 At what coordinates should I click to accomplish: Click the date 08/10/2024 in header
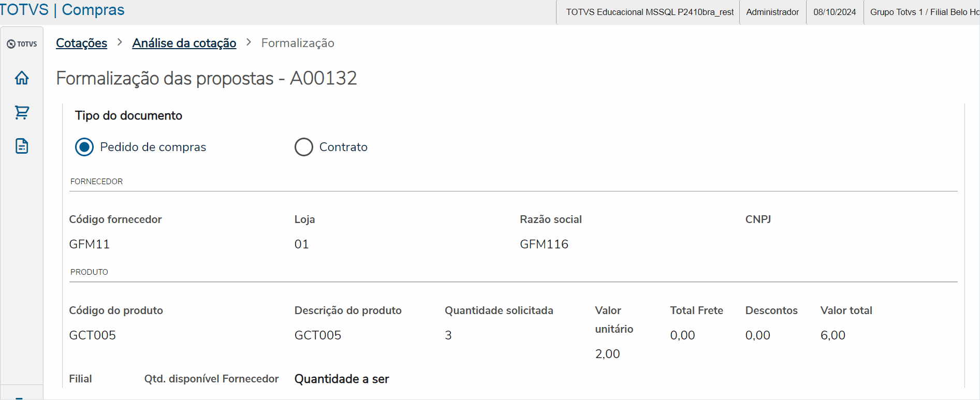tap(835, 12)
